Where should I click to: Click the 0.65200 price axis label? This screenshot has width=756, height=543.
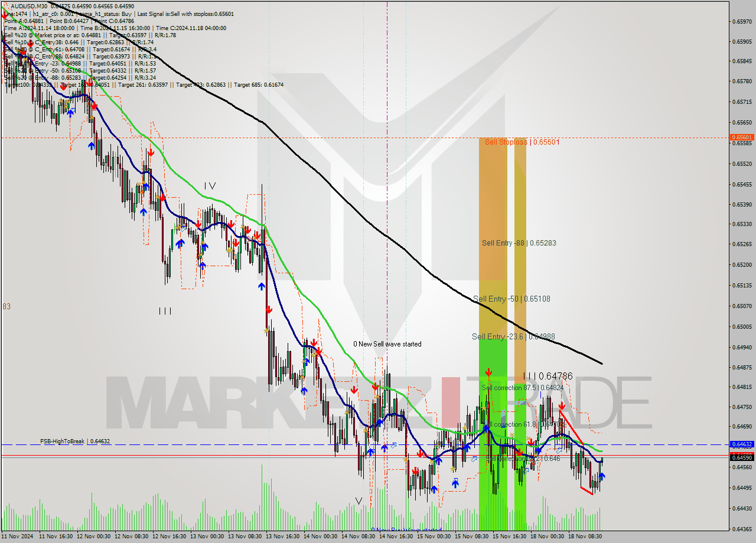(742, 264)
